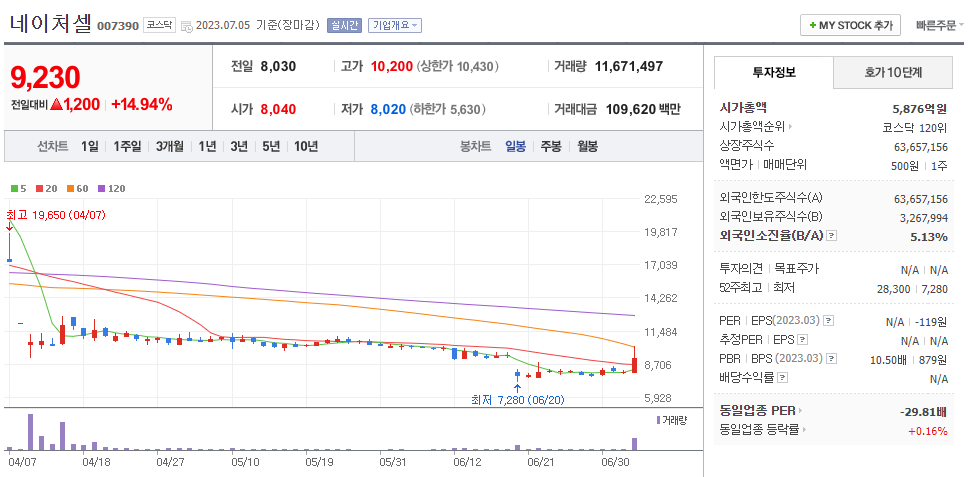Switch to the 호가 10단계 tab
Screen dimensions: 968x477
click(x=893, y=72)
